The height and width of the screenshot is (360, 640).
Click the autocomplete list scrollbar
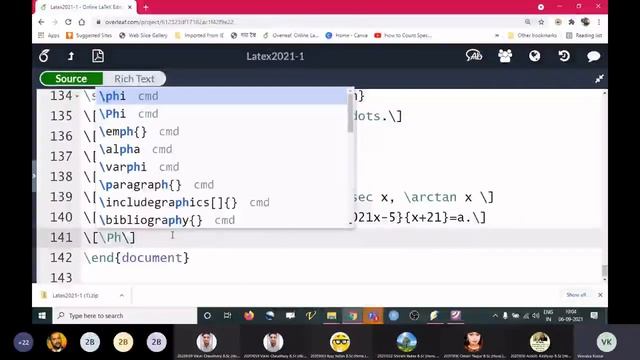pos(350,112)
